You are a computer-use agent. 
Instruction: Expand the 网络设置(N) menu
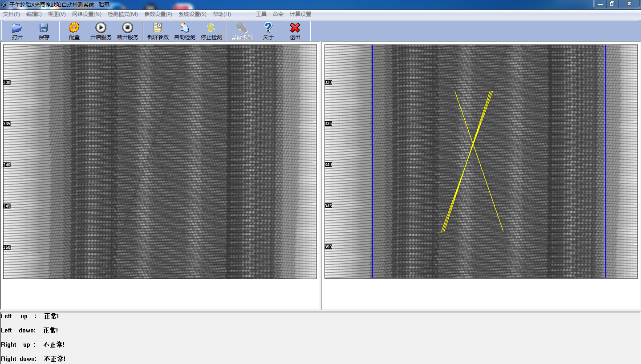click(86, 14)
